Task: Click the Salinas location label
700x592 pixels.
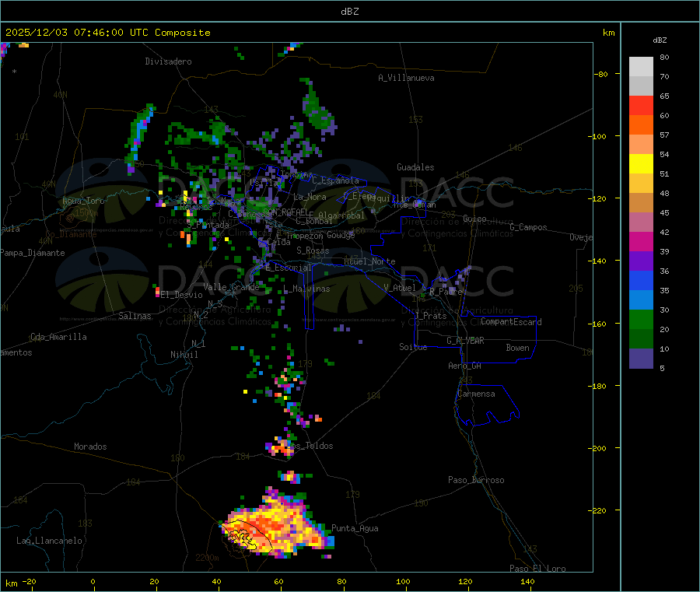Action: click(x=135, y=316)
